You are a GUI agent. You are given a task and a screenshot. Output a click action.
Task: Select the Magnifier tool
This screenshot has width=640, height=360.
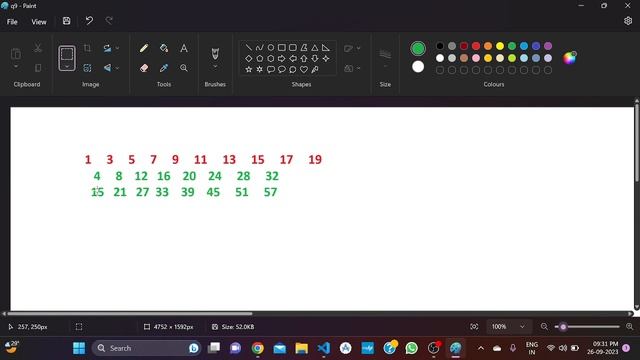pos(184,68)
